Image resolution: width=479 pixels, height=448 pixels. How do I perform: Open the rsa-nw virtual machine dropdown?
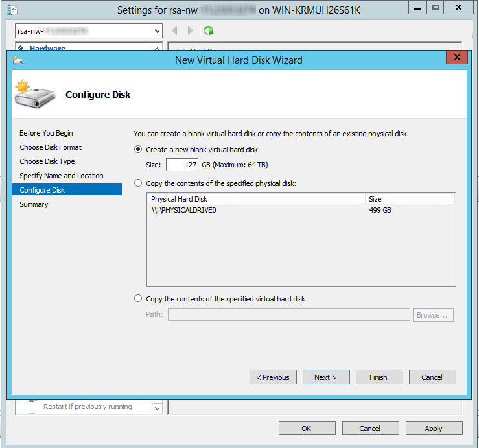click(158, 31)
